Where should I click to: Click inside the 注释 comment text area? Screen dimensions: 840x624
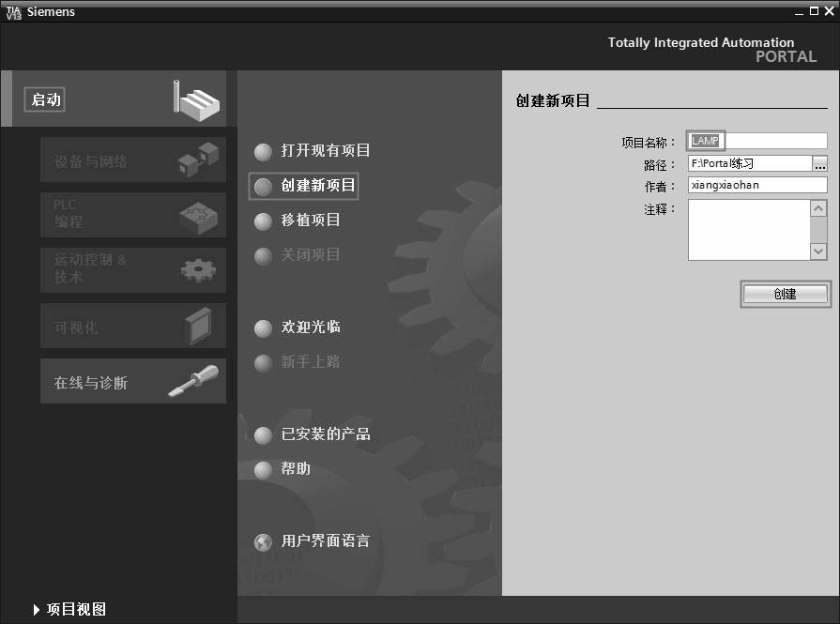coord(748,230)
